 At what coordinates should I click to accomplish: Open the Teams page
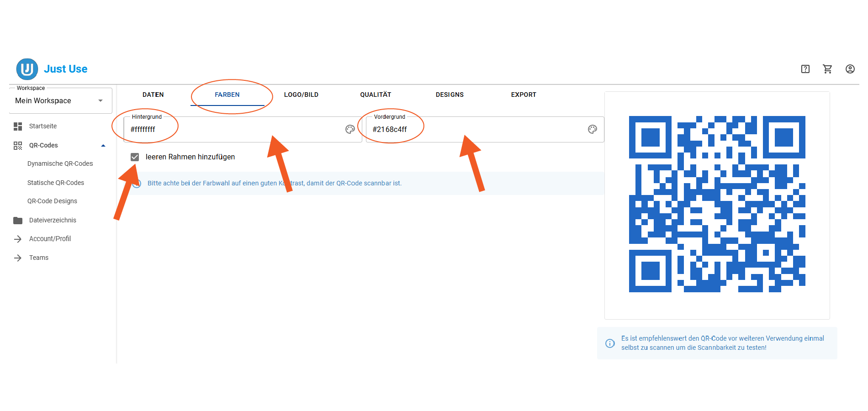tap(39, 258)
